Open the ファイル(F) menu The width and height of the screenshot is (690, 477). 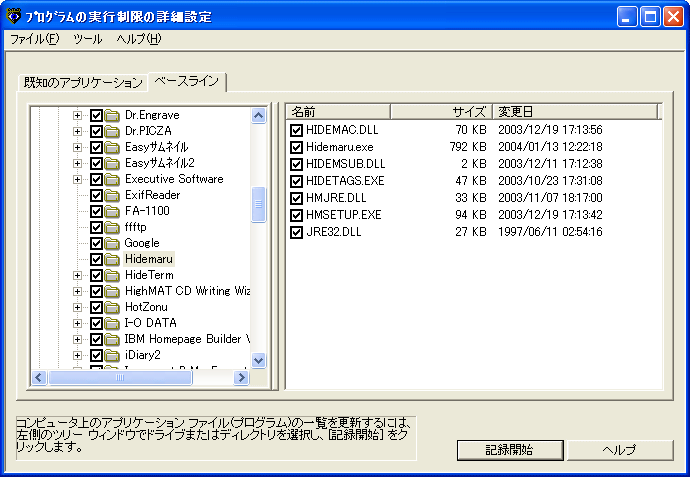34,39
